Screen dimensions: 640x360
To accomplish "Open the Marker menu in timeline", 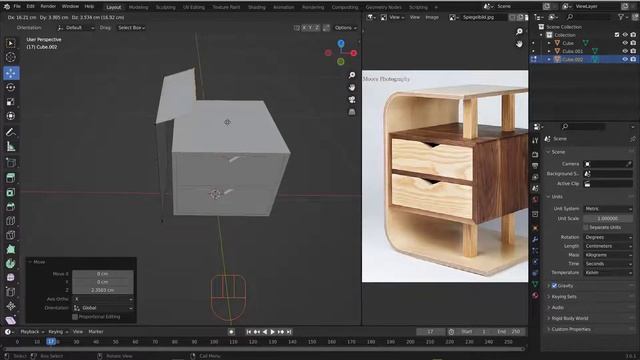I will tap(96, 332).
